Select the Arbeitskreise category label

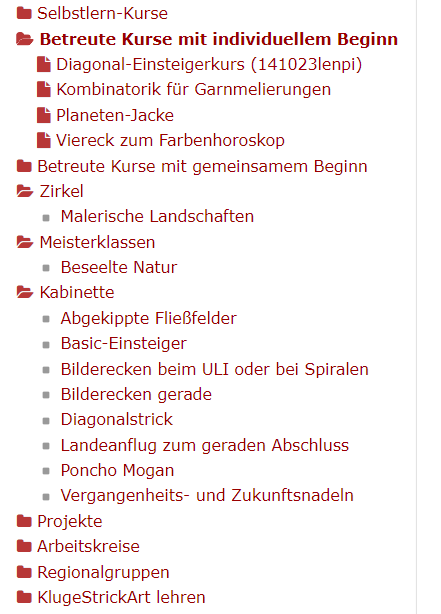click(x=88, y=546)
